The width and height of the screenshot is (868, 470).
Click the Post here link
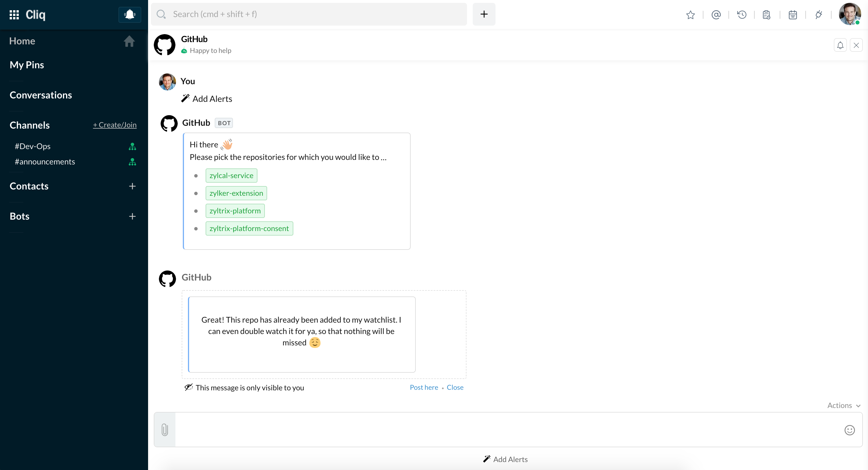[x=424, y=387]
